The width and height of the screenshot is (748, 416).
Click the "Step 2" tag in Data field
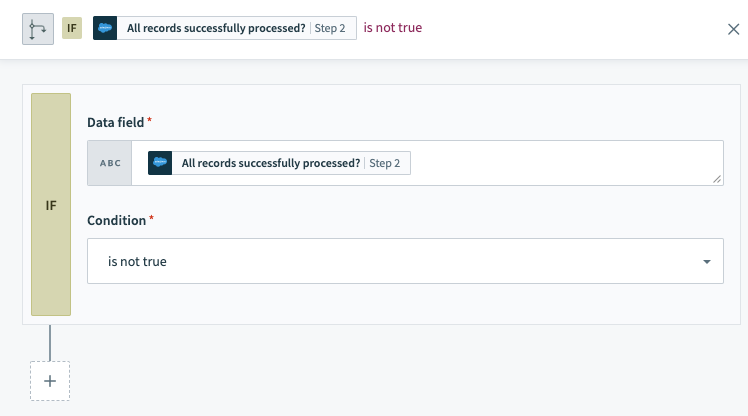point(385,163)
